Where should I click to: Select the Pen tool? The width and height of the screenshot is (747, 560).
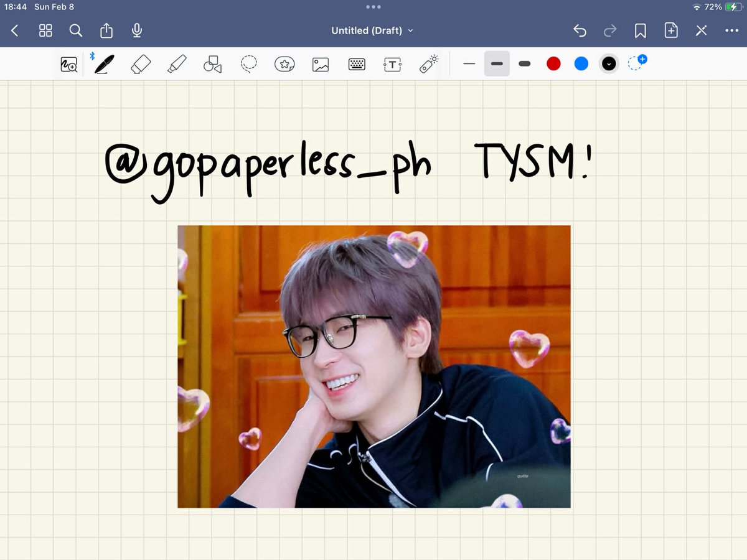click(x=104, y=64)
